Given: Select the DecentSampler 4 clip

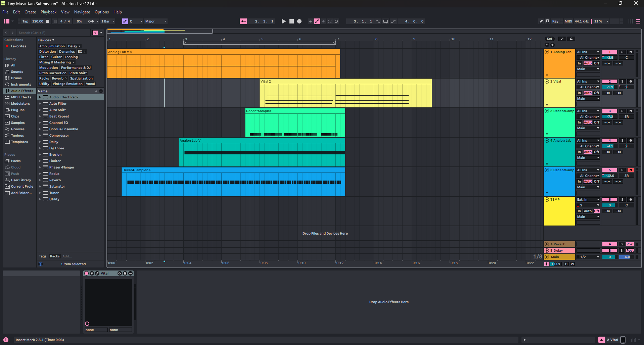Looking at the screenshot, I should [x=233, y=182].
